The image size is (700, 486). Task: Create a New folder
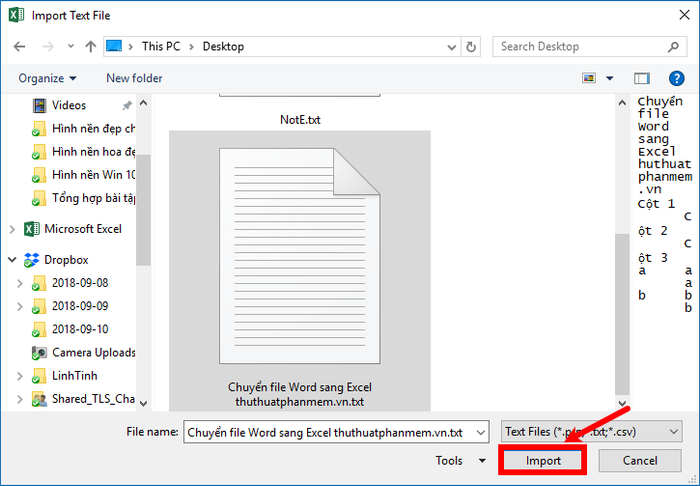pyautogui.click(x=134, y=78)
